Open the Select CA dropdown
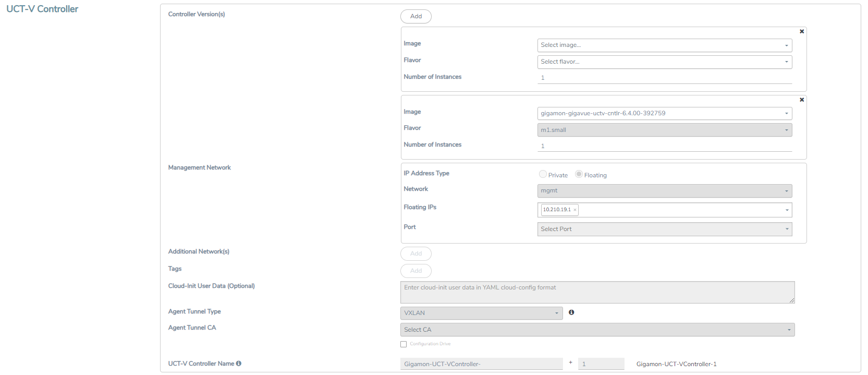Image resolution: width=868 pixels, height=375 pixels. [597, 330]
